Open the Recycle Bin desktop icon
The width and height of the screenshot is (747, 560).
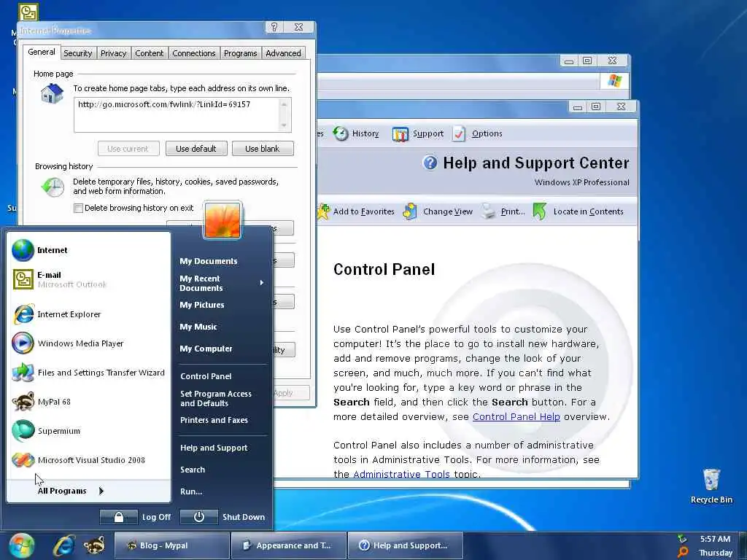tap(711, 486)
